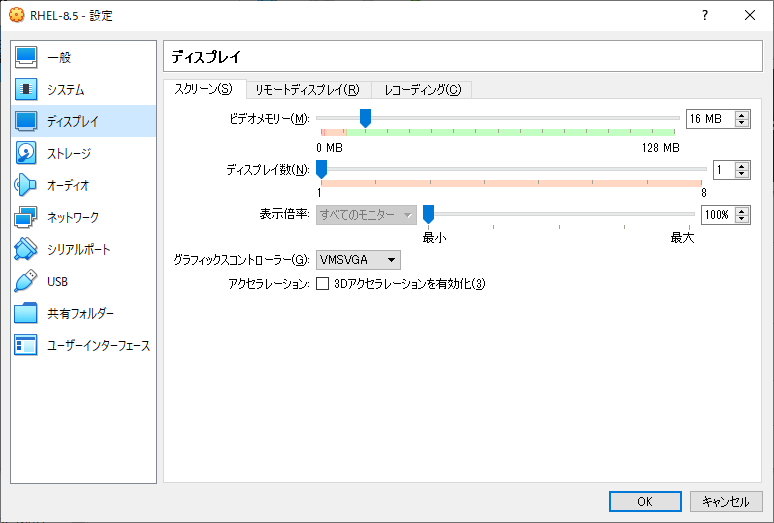
Task: Select the オーディオ speaker icon
Action: (x=26, y=186)
